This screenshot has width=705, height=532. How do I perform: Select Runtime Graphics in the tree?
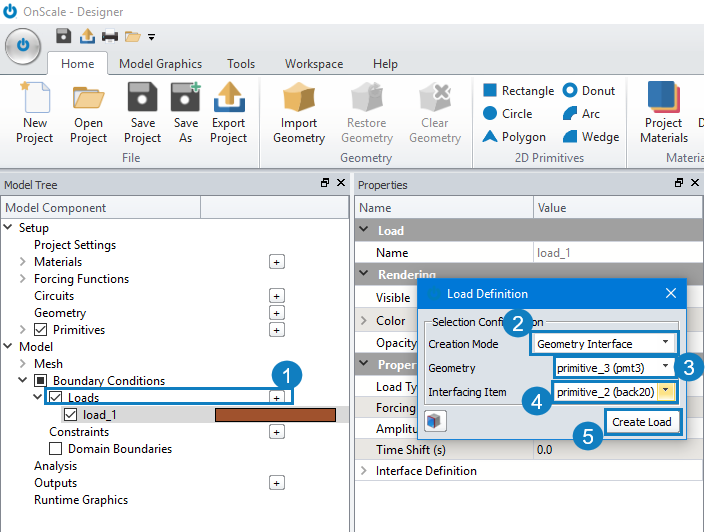(81, 500)
